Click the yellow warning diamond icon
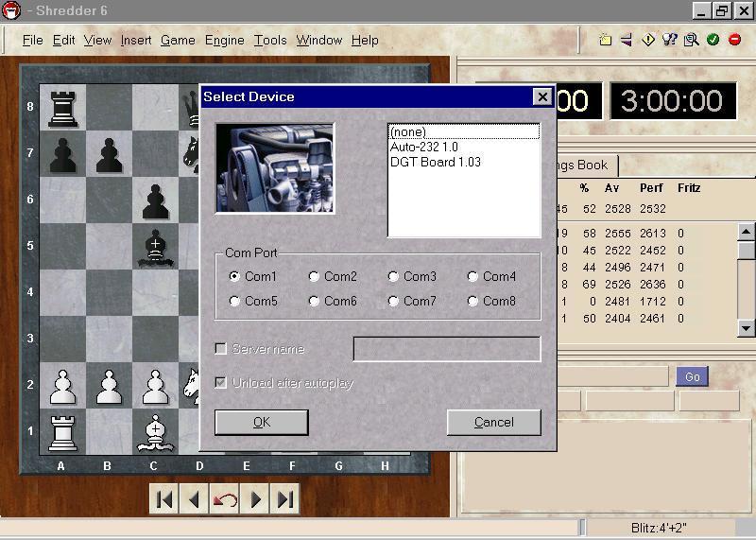The image size is (756, 540). click(648, 40)
